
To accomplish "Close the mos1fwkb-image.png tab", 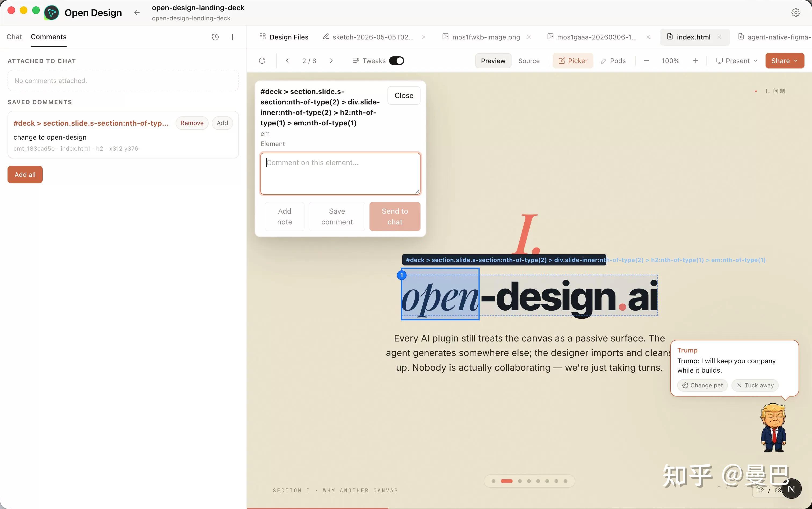I will tap(528, 37).
